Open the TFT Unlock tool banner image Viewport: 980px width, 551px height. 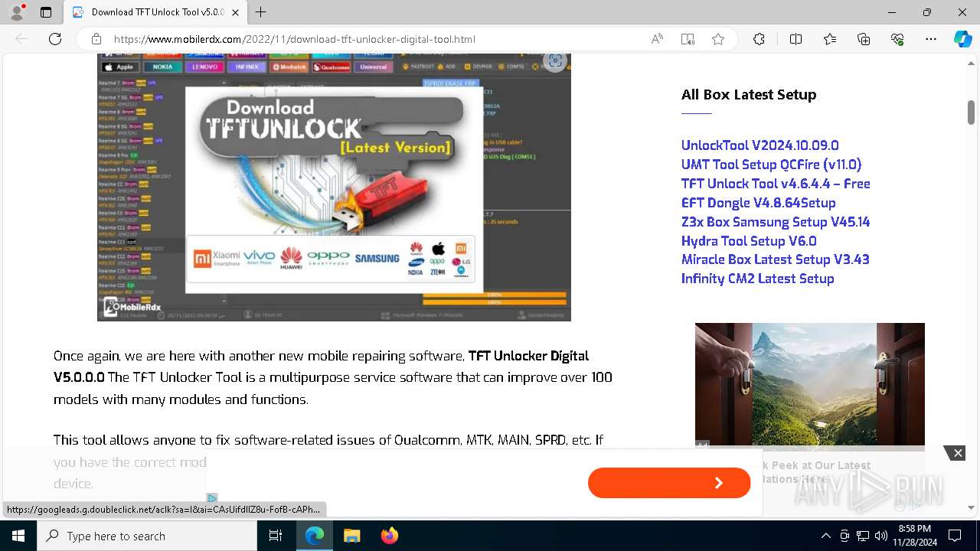[x=334, y=187]
